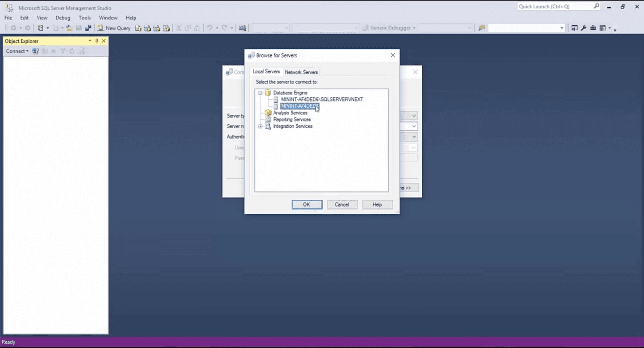Select Analysis Services in the server tree
644x348 pixels.
[x=290, y=113]
